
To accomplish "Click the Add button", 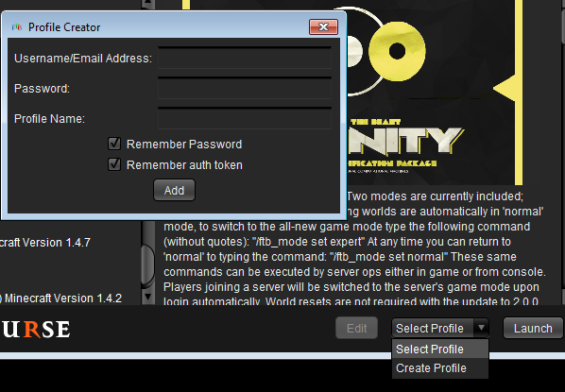I will coord(175,190).
